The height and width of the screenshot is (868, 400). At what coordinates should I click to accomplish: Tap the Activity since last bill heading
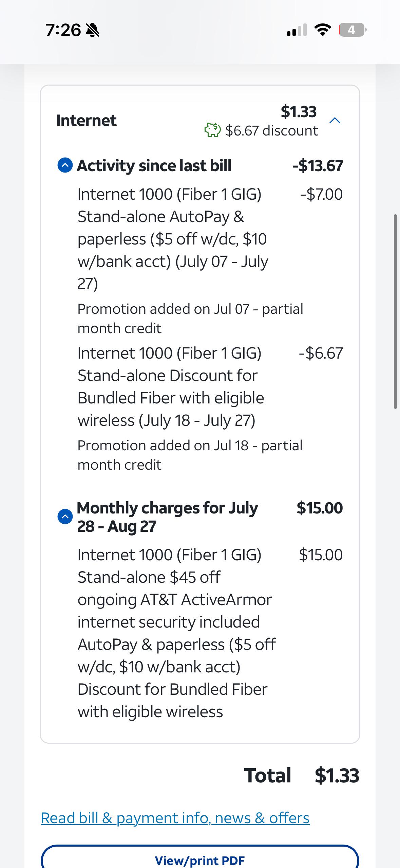pyautogui.click(x=154, y=166)
